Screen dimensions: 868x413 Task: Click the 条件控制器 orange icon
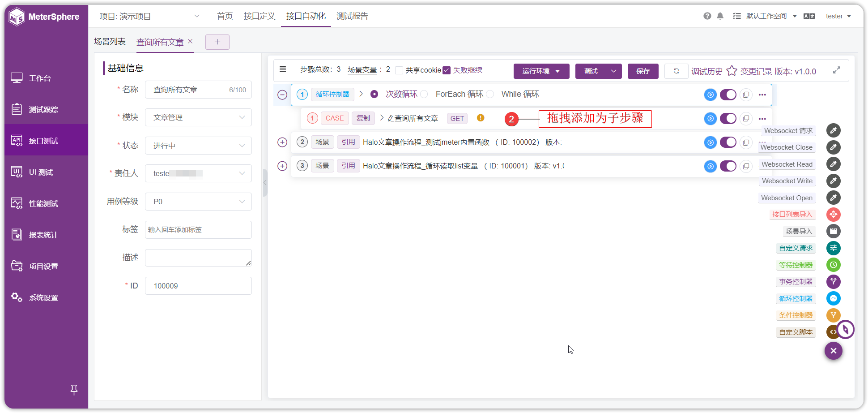point(833,315)
